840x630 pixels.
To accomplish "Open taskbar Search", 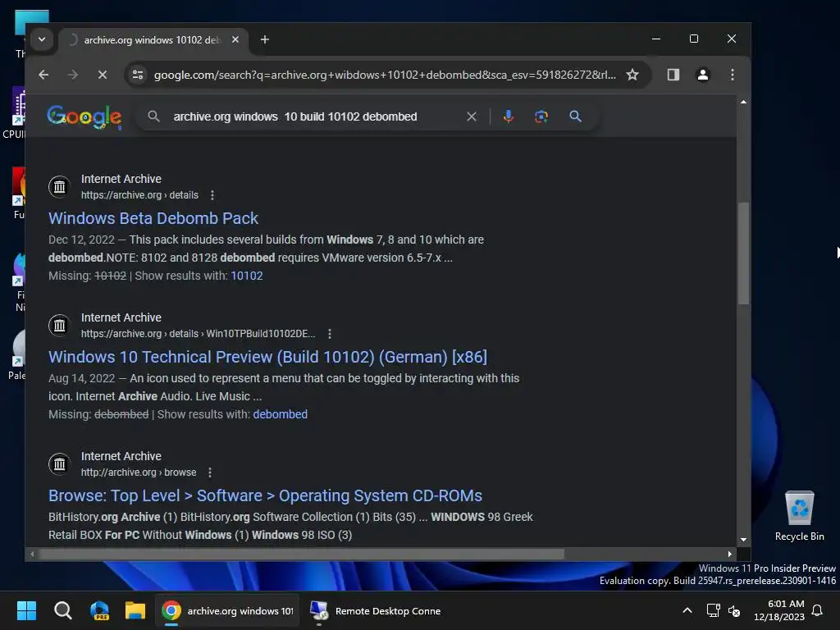I will pos(62,610).
